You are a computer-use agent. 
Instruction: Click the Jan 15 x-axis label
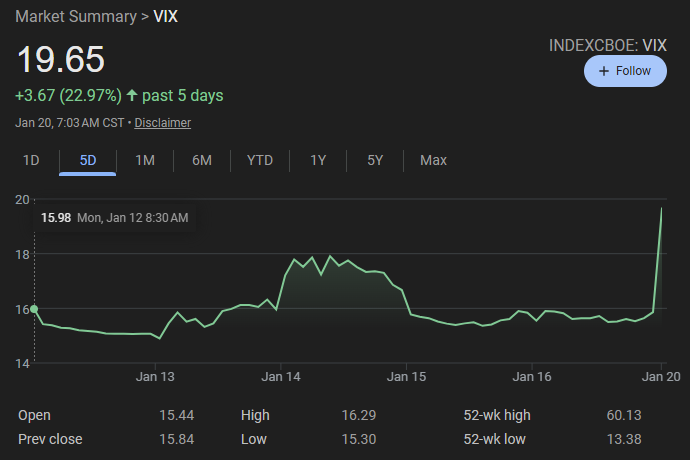pos(406,377)
